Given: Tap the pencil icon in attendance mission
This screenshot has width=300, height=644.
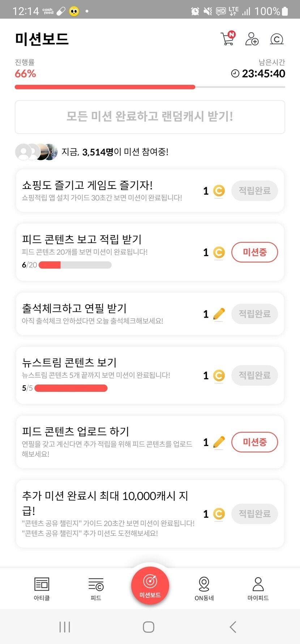Looking at the screenshot, I should point(219,314).
